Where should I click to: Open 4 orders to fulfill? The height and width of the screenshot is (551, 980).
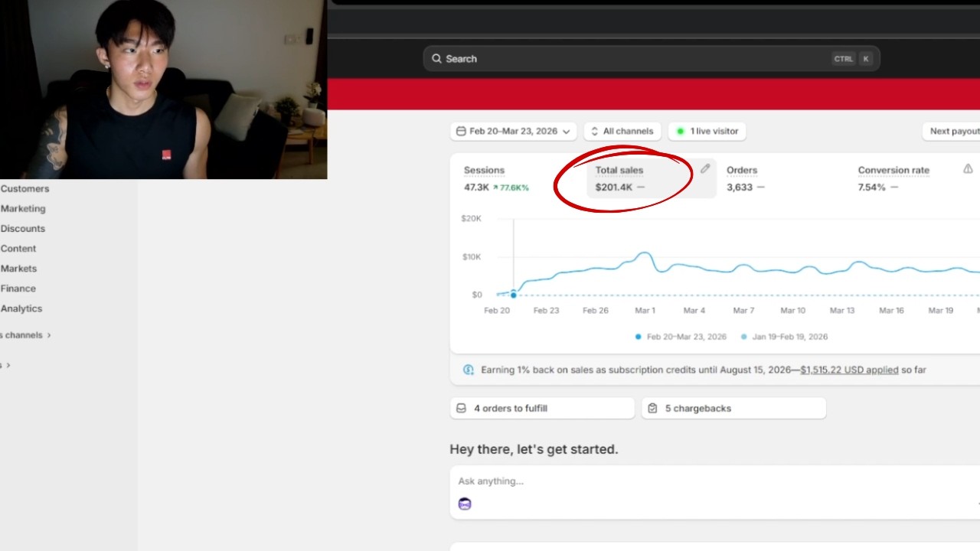542,408
